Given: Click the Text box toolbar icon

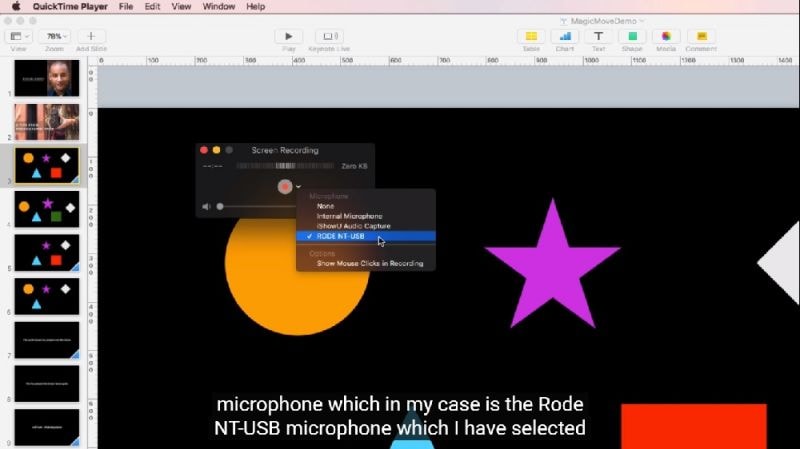Looking at the screenshot, I should click(598, 36).
